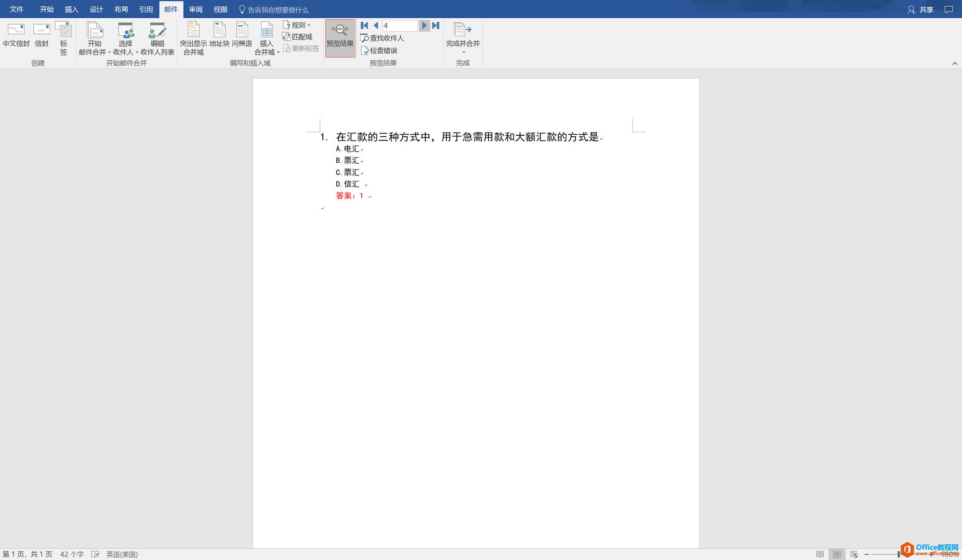
Task: Switch to Read Mode in status bar
Action: [x=820, y=554]
